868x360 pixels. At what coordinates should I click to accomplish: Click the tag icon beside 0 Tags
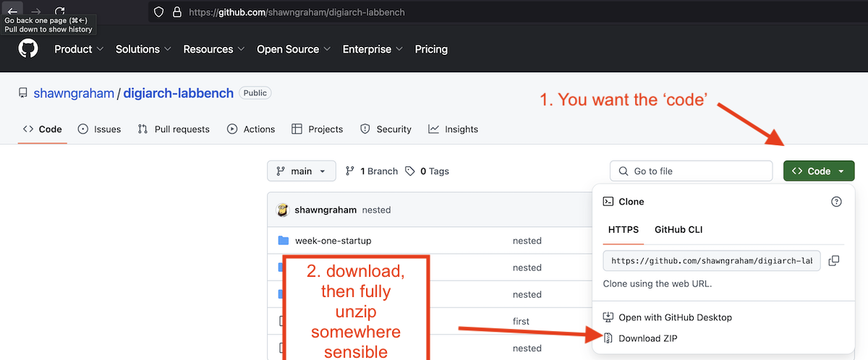(x=410, y=171)
